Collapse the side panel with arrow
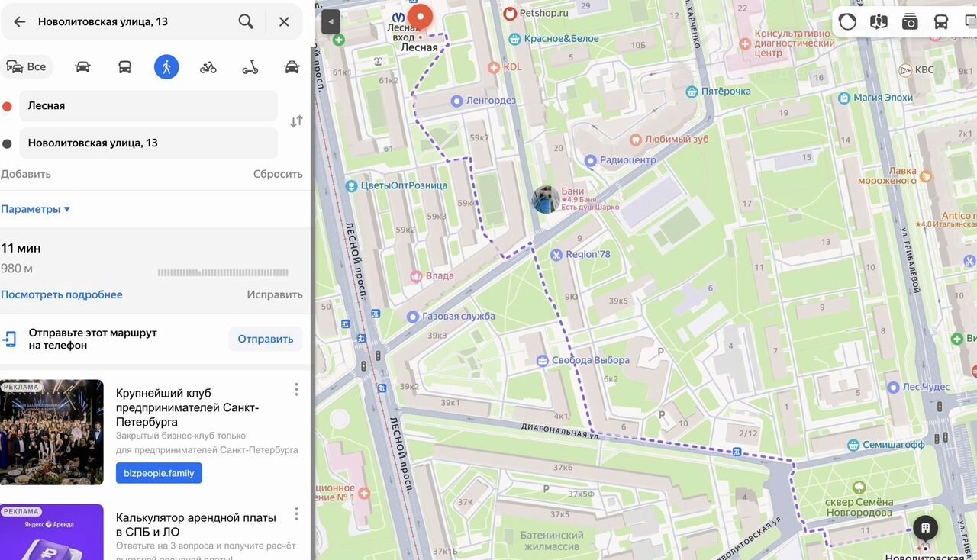 click(x=330, y=21)
